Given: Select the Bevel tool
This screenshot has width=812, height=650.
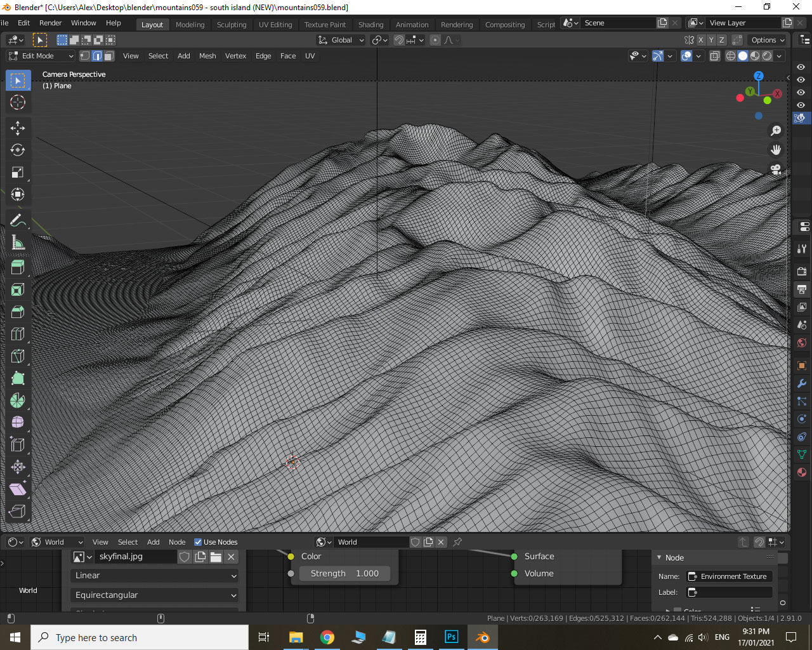Looking at the screenshot, I should 18,312.
